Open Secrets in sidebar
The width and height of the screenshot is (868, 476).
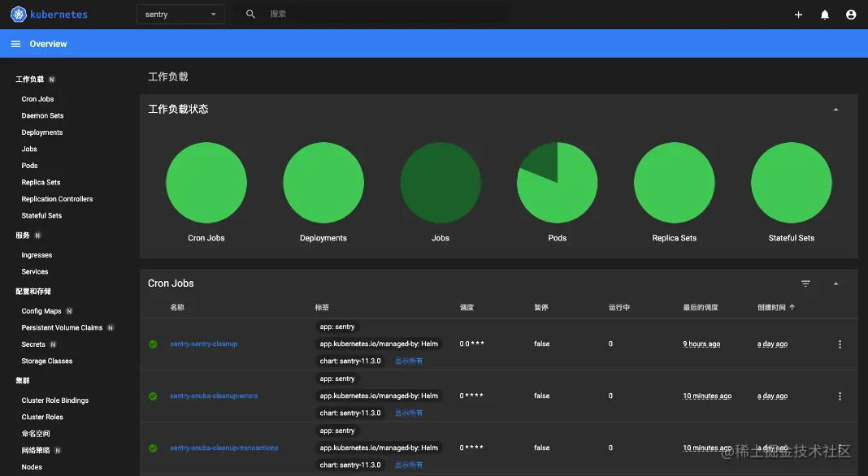pyautogui.click(x=33, y=344)
